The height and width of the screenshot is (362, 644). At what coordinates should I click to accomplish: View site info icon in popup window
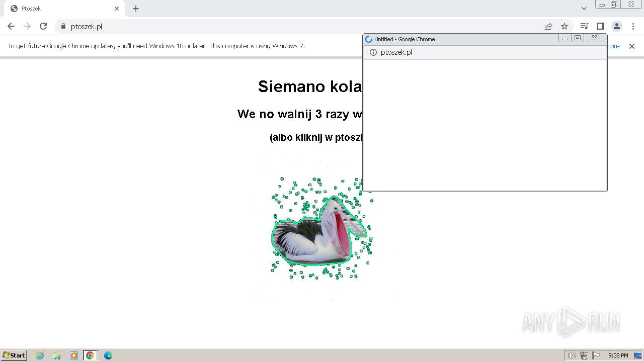[373, 52]
